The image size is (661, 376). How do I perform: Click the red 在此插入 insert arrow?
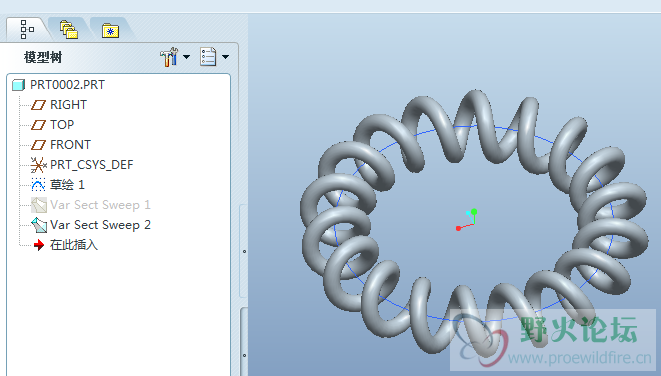pyautogui.click(x=39, y=245)
